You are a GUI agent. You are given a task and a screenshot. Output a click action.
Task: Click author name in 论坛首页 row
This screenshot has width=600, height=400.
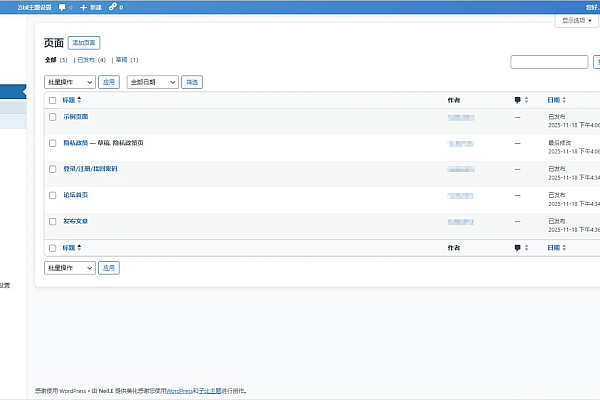click(461, 196)
